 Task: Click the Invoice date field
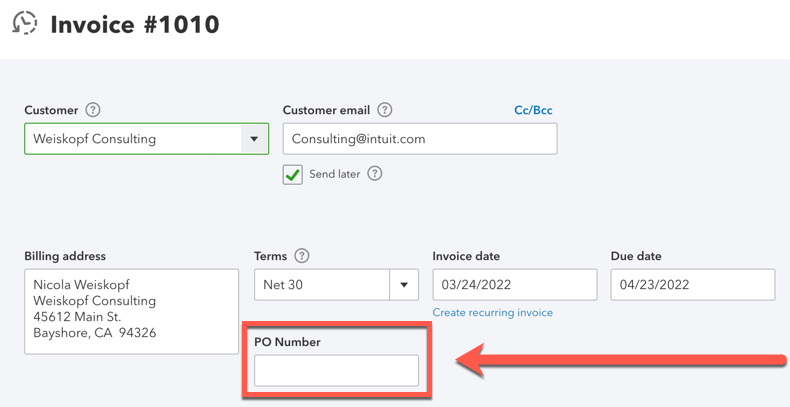[x=514, y=285]
